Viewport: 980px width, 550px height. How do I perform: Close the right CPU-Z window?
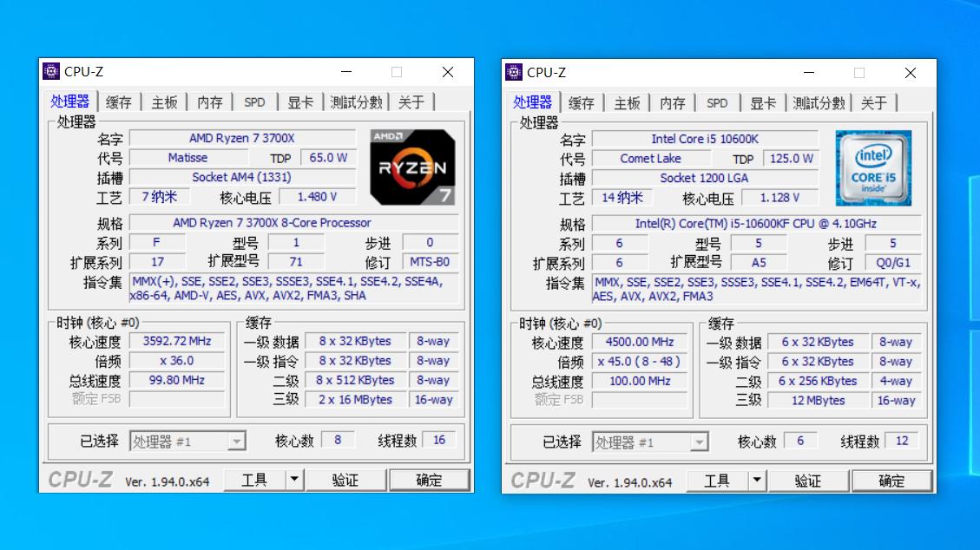910,72
